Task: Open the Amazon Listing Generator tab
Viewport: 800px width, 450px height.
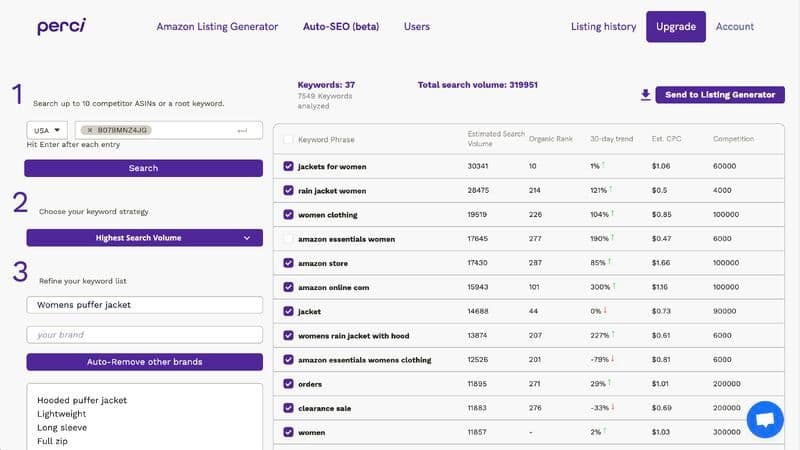Action: coord(217,27)
